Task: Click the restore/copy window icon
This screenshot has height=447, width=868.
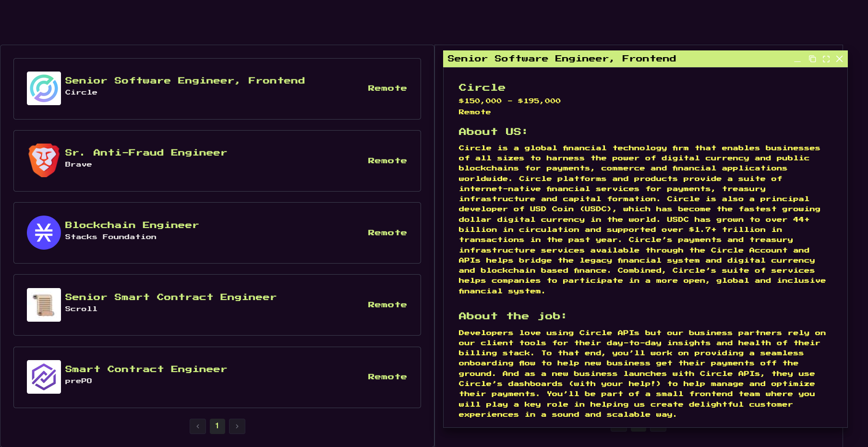Action: 812,59
